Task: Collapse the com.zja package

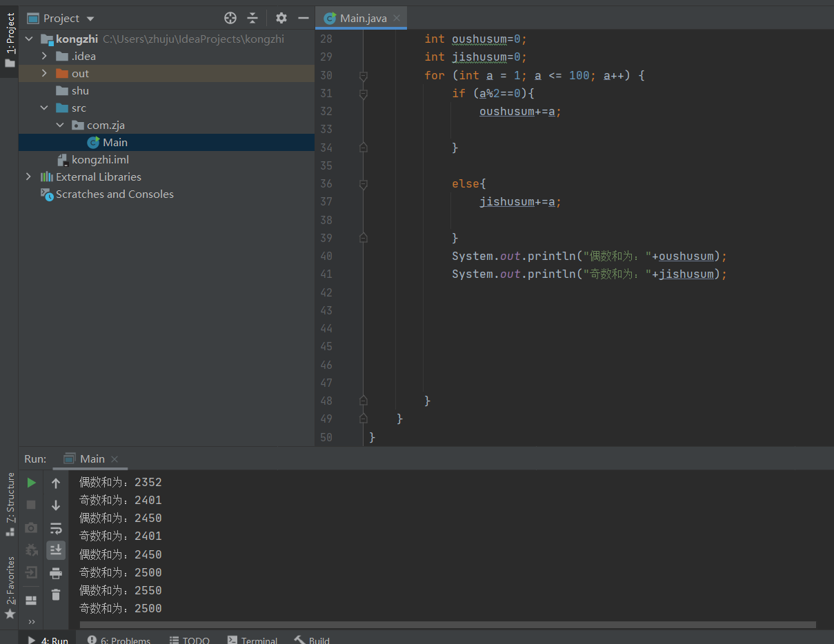Action: [x=60, y=125]
